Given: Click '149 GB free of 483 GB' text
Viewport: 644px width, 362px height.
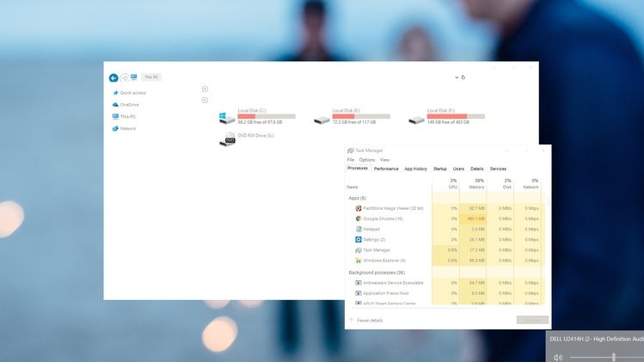Looking at the screenshot, I should [x=448, y=122].
